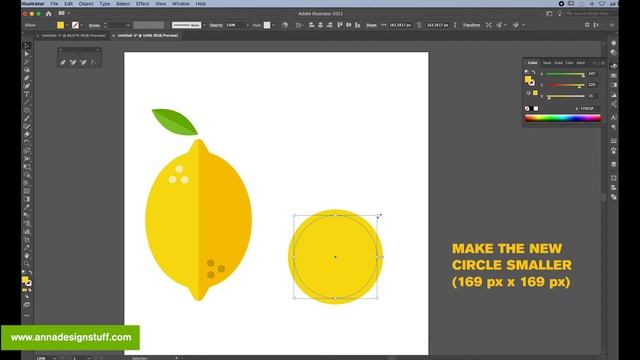Click Opacity label in control bar
Screen dimensions: 640x360
pos(216,25)
